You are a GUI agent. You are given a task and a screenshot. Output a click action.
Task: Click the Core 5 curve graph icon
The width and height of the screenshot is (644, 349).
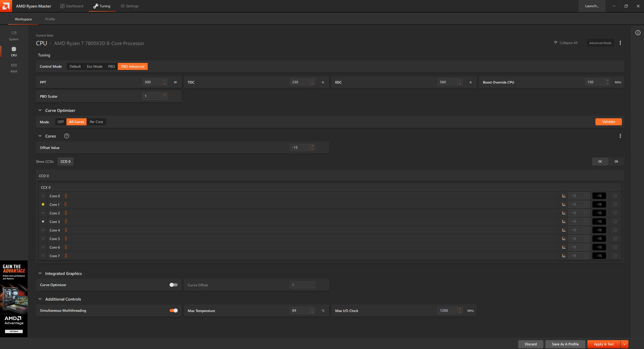click(564, 239)
